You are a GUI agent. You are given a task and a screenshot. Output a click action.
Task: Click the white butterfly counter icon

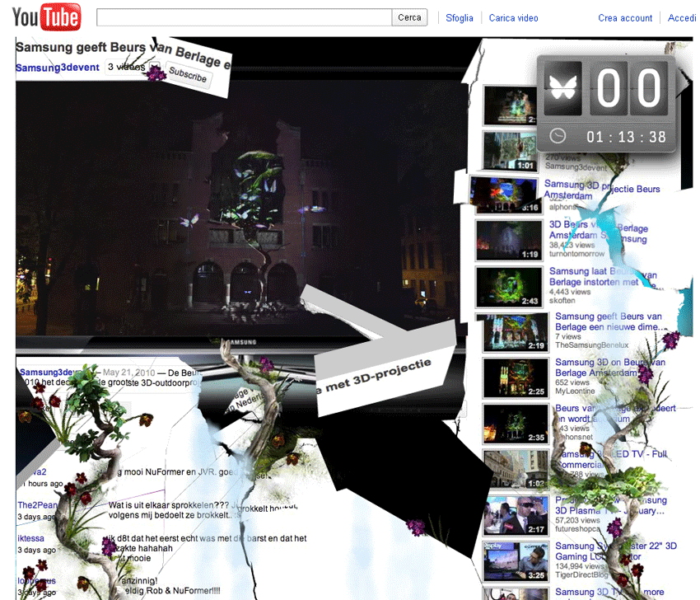point(563,87)
